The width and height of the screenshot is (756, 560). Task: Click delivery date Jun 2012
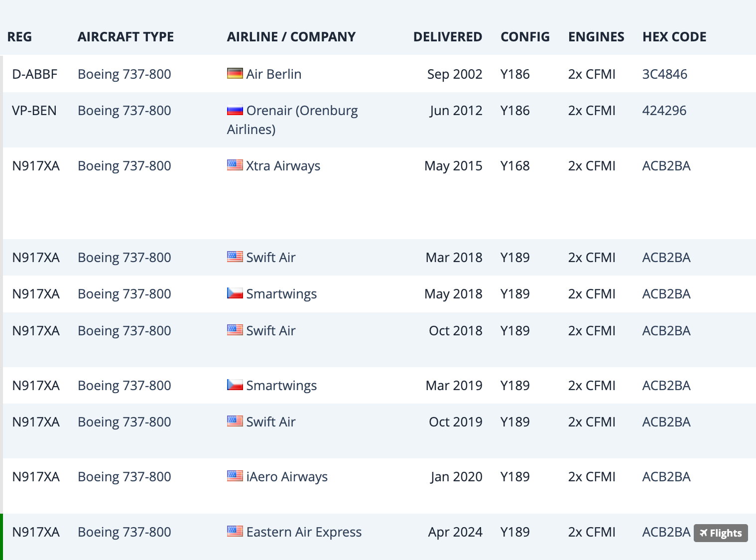(x=456, y=111)
